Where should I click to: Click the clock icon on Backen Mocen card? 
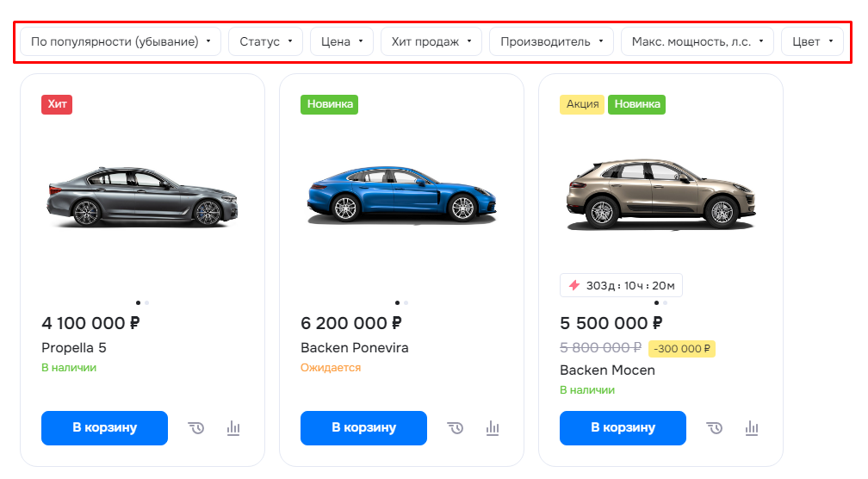(x=715, y=428)
